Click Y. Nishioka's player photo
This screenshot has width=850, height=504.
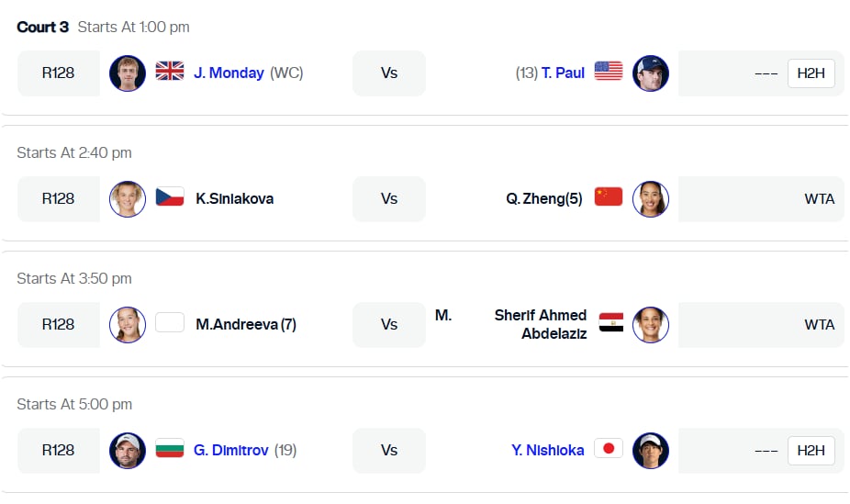click(x=651, y=451)
